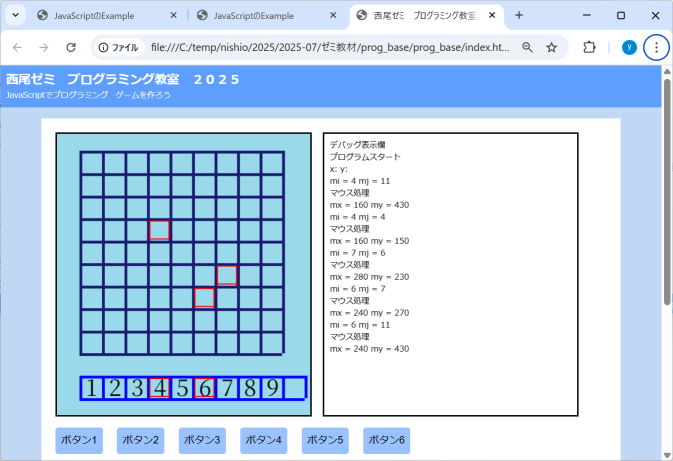This screenshot has width=673, height=461.
Task: Maximize the Chrome window
Action: coord(621,15)
